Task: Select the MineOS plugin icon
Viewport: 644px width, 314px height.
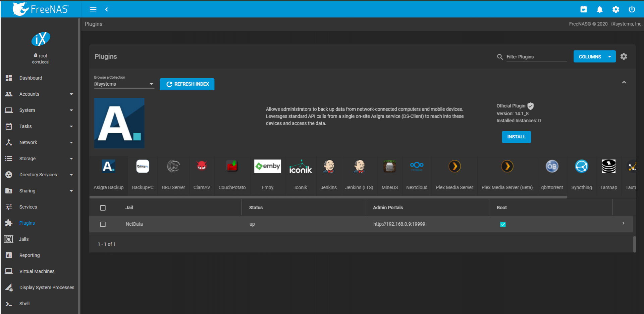Action: point(390,166)
